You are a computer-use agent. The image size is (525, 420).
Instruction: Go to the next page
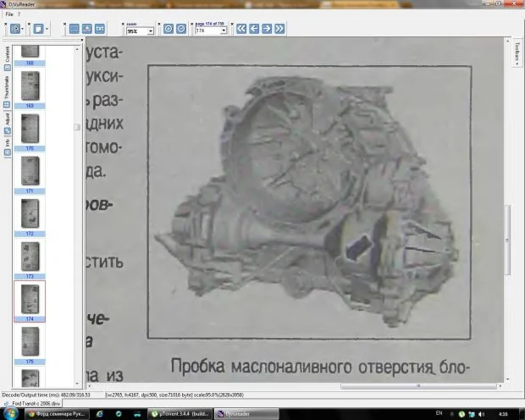click(x=267, y=29)
